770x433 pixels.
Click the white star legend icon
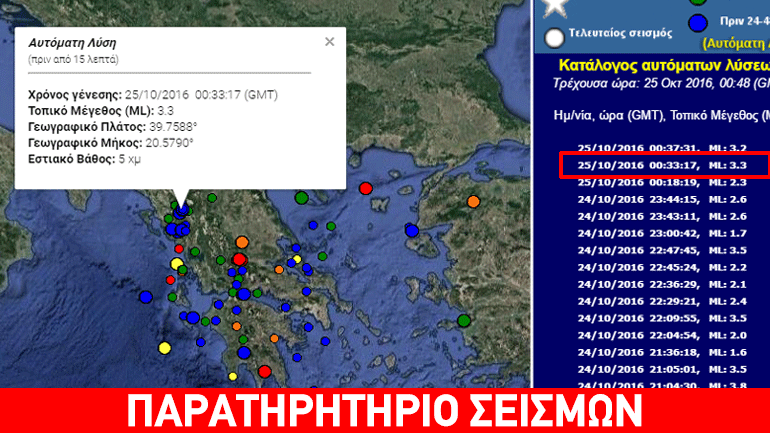pyautogui.click(x=555, y=7)
